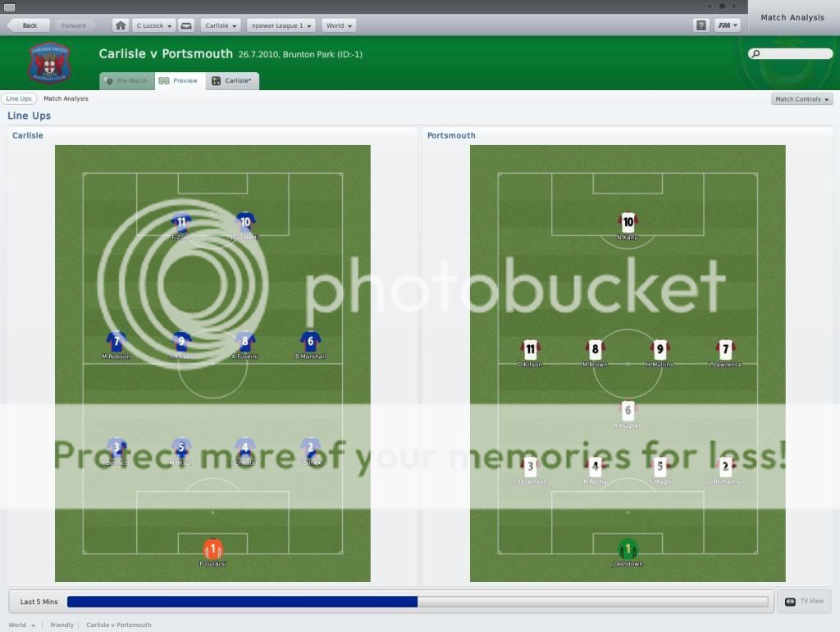Select Carlisle number 10 J Guidetti shirt
The image size is (840, 632).
point(245,221)
